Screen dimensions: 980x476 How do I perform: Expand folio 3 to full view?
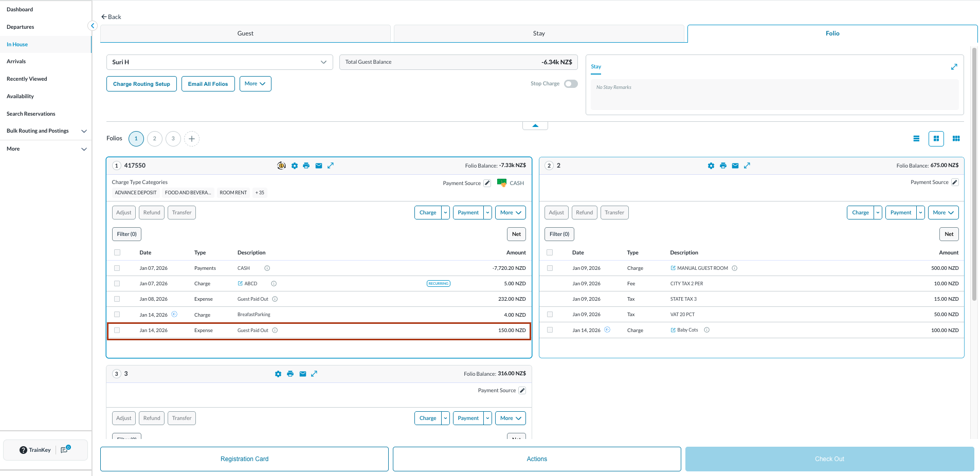[x=314, y=374]
